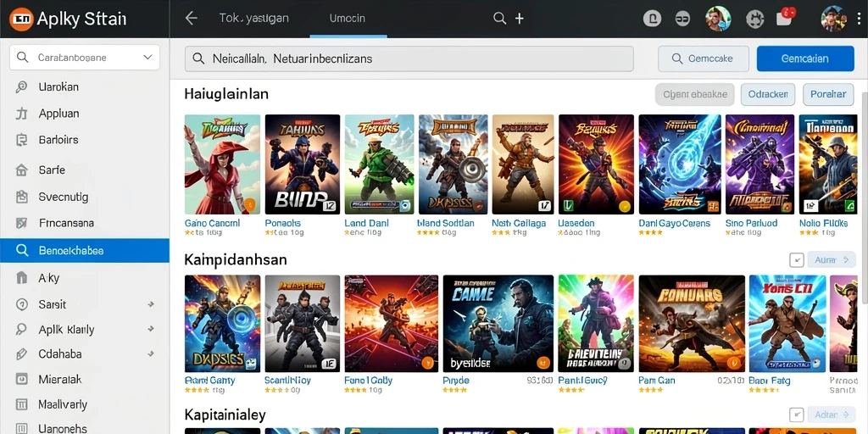
Task: Open the Gaino Canomi red-hat game cover
Action: coord(222,164)
